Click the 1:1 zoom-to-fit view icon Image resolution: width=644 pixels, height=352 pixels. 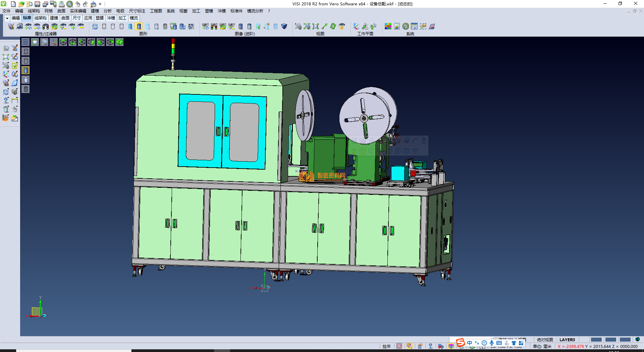[x=316, y=27]
